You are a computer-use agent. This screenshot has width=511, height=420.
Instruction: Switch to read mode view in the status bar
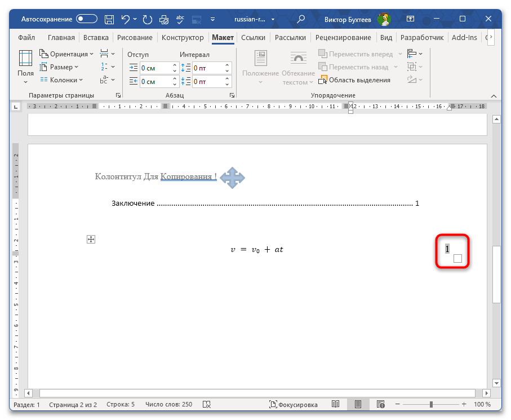[335, 404]
